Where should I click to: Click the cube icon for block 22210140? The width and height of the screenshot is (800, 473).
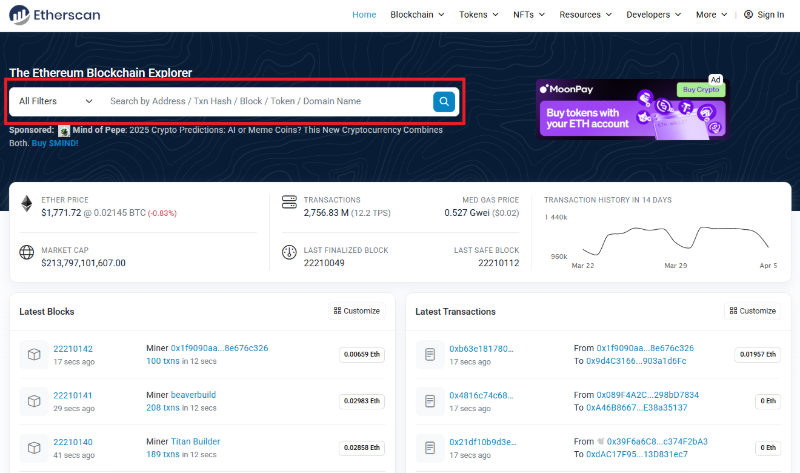click(x=34, y=448)
